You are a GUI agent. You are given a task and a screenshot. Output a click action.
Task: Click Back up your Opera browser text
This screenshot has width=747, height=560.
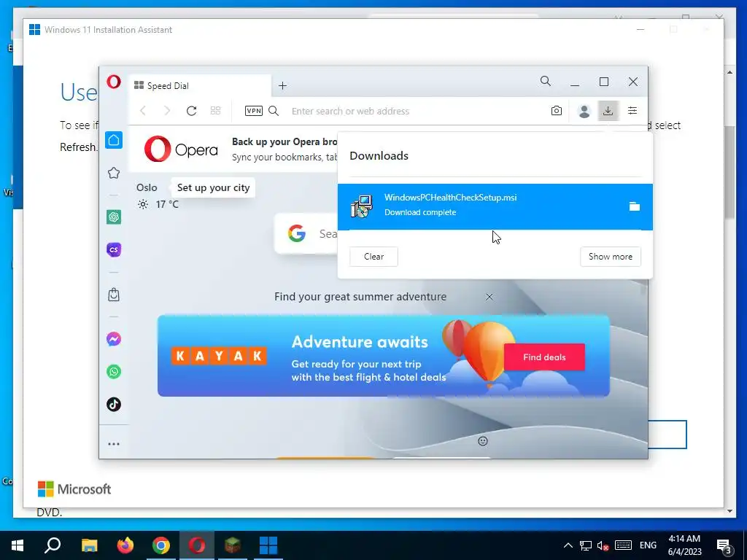coord(285,142)
